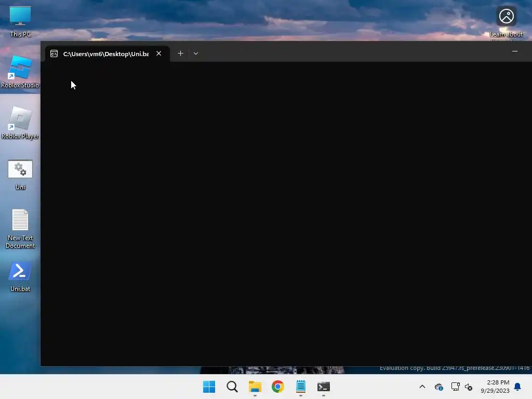The width and height of the screenshot is (532, 399).
Task: Minimize the terminal window
Action: point(515,51)
